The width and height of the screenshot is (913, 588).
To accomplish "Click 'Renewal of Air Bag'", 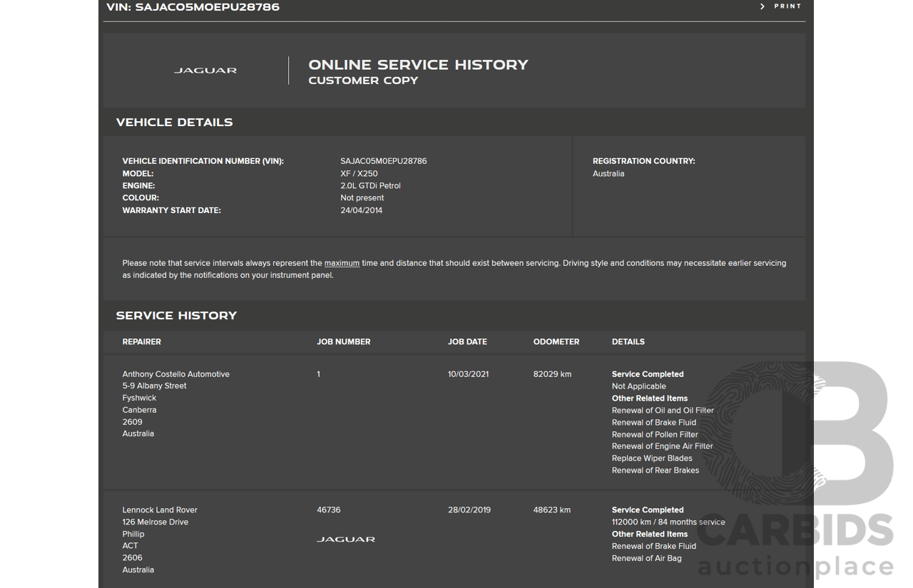I will pos(646,559).
